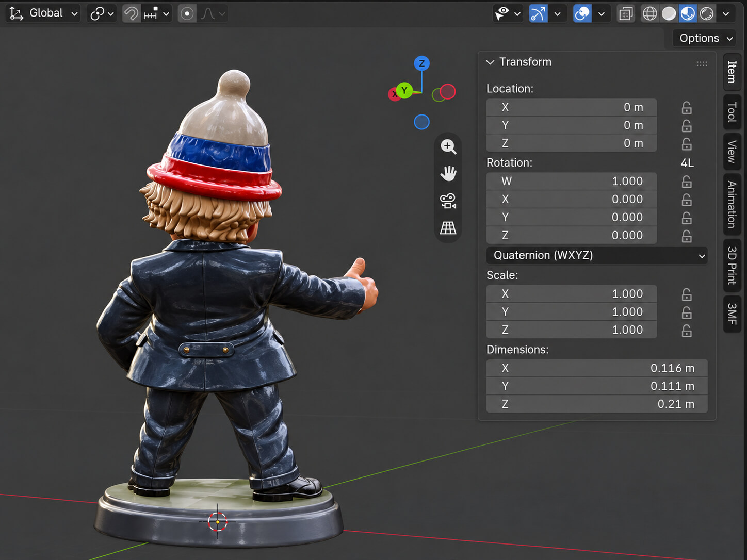Toggle viewport overlays button
This screenshot has height=560, width=747.
pyautogui.click(x=582, y=13)
